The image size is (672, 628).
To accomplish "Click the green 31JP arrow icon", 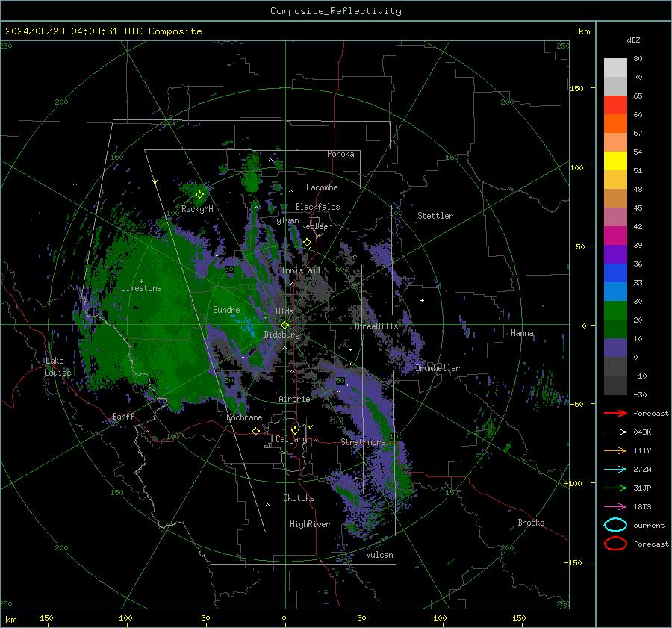I will (615, 488).
